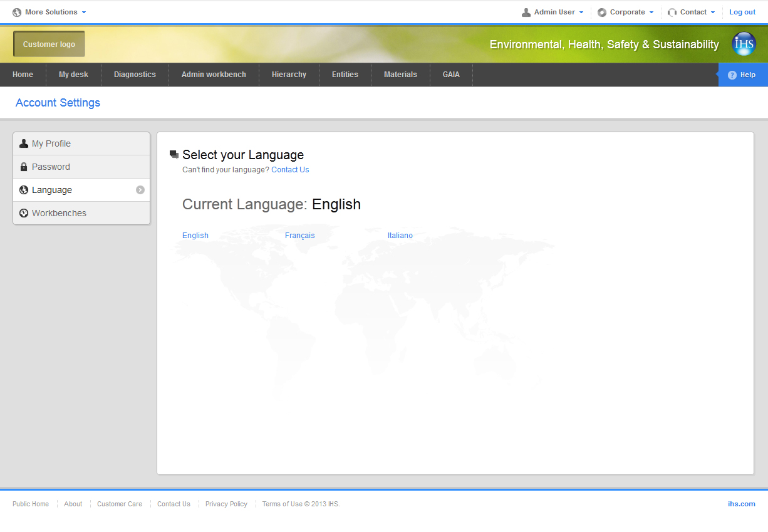This screenshot has height=532, width=768.
Task: Open the Help button label
Action: pyautogui.click(x=748, y=75)
